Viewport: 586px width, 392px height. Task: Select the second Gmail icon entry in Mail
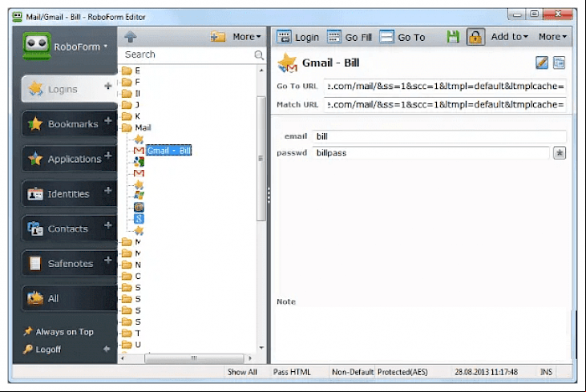pos(139,173)
